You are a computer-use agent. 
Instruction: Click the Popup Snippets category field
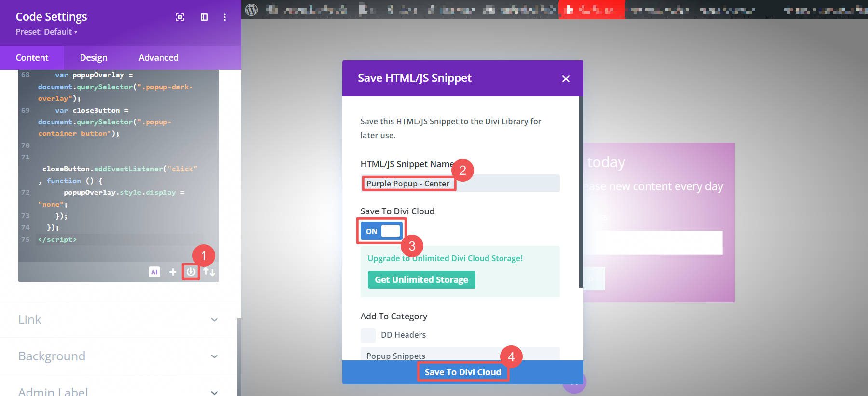pos(460,354)
